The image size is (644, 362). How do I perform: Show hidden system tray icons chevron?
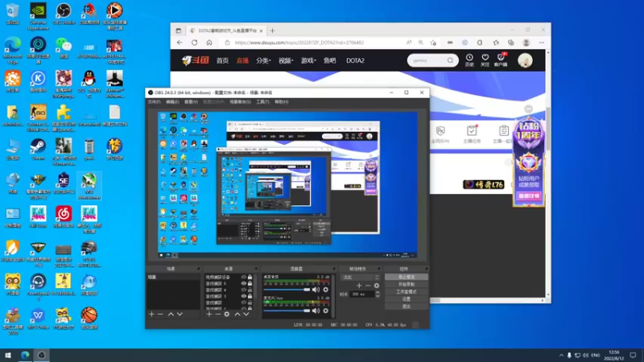[x=561, y=356]
